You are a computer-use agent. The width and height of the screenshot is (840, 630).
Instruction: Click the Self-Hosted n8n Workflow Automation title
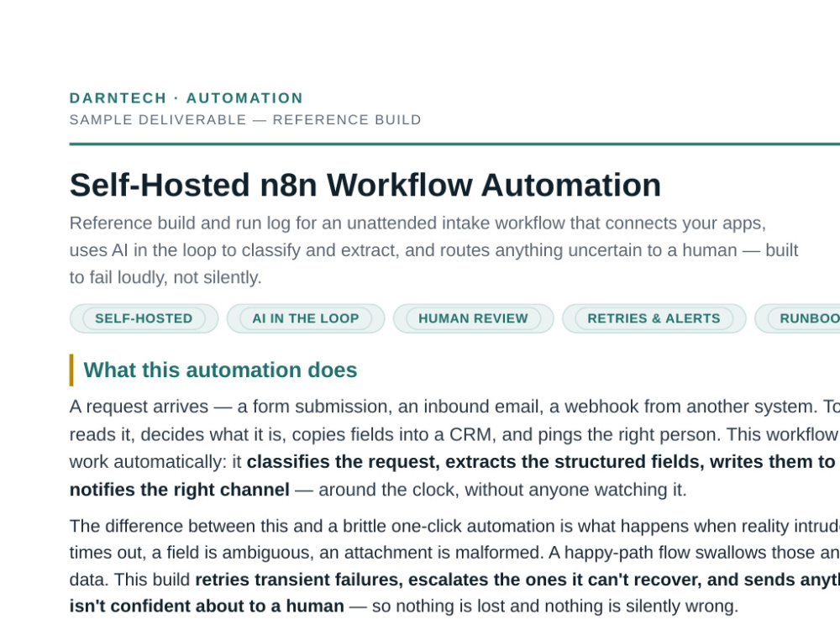pyautogui.click(x=365, y=185)
